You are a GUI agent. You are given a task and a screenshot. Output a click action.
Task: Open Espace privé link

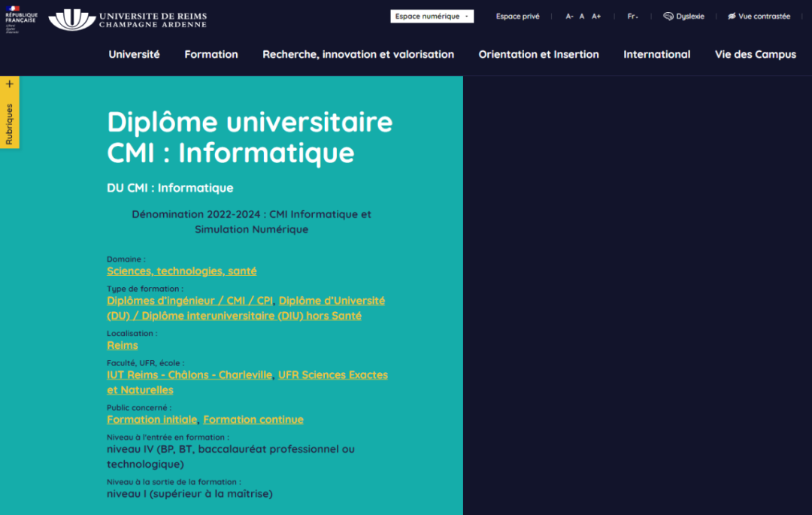click(x=517, y=16)
